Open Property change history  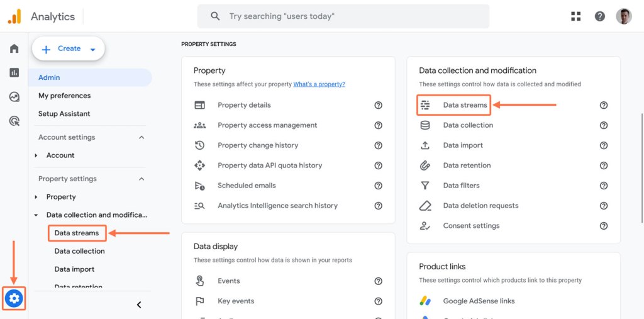(258, 145)
